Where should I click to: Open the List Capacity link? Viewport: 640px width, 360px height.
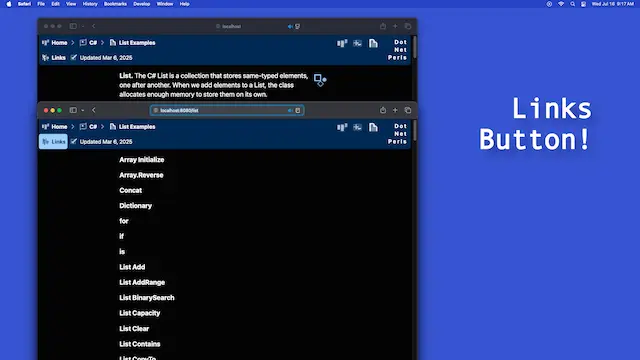coord(140,313)
